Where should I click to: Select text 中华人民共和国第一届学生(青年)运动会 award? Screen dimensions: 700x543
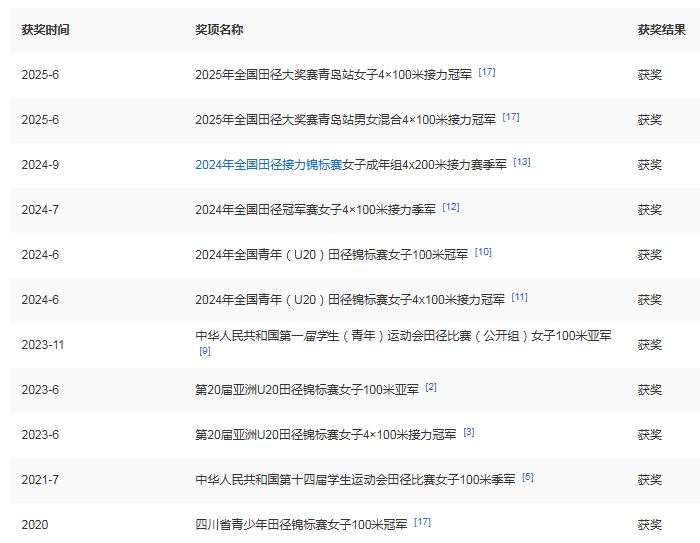(x=404, y=336)
